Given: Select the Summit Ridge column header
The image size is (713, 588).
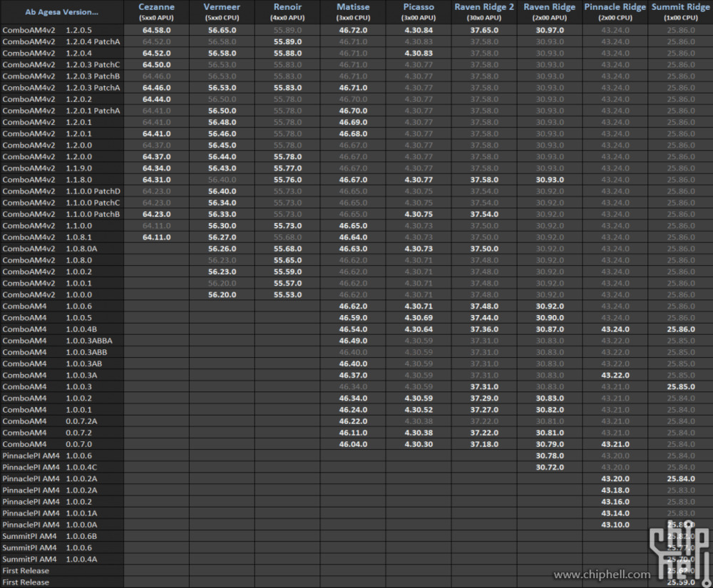Looking at the screenshot, I should click(x=681, y=12).
